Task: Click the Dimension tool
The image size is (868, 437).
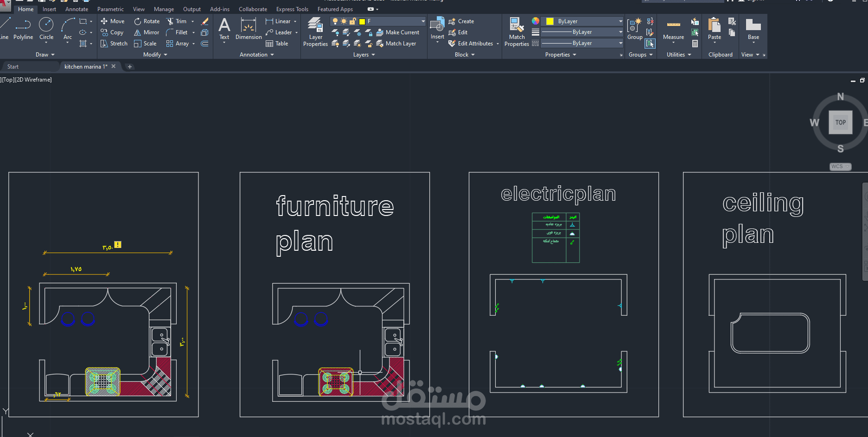Action: point(249,29)
